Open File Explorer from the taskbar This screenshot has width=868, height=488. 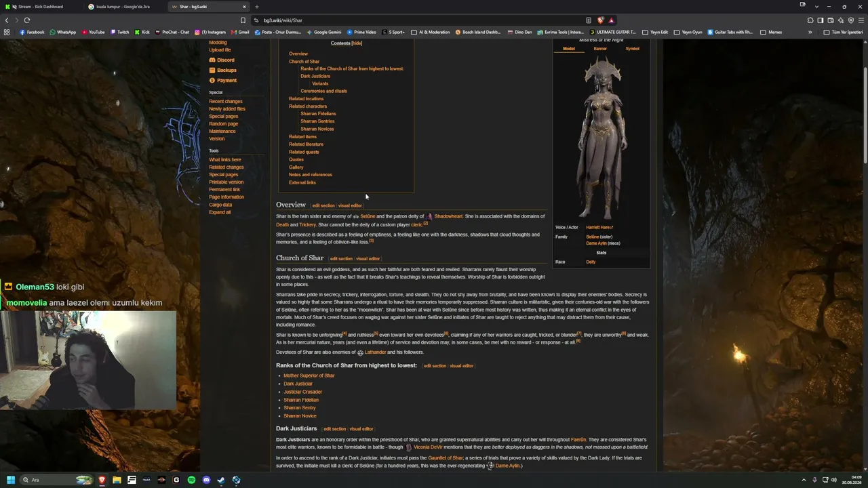click(117, 480)
